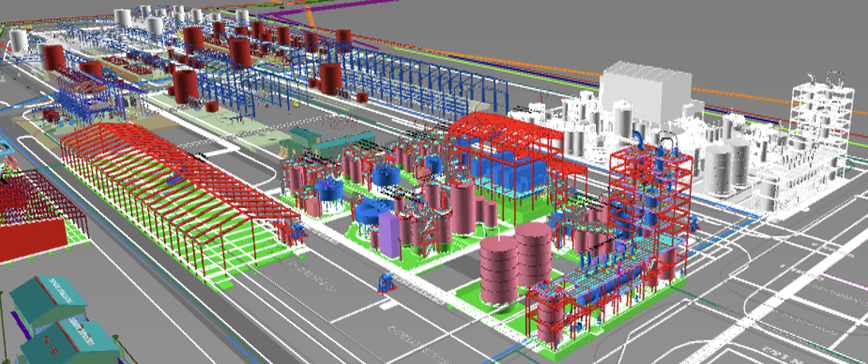Screen dimensions: 868x364
Task: Click the left large pink storage tank
Action: tap(498, 270)
